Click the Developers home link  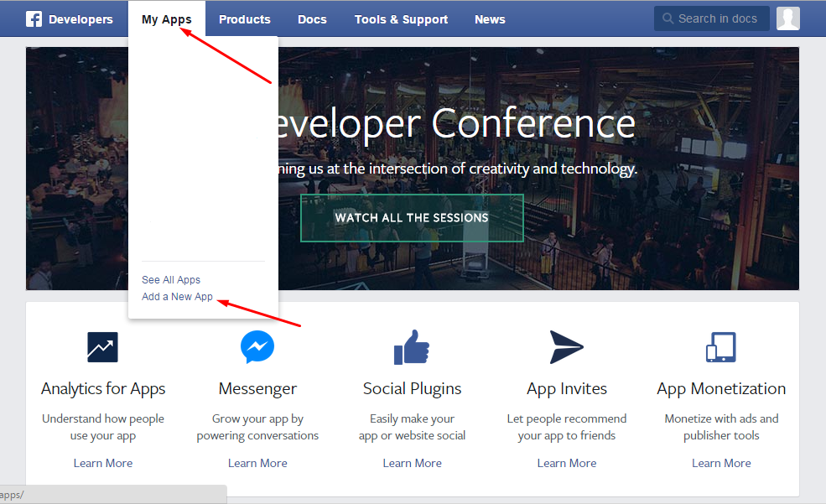81,19
